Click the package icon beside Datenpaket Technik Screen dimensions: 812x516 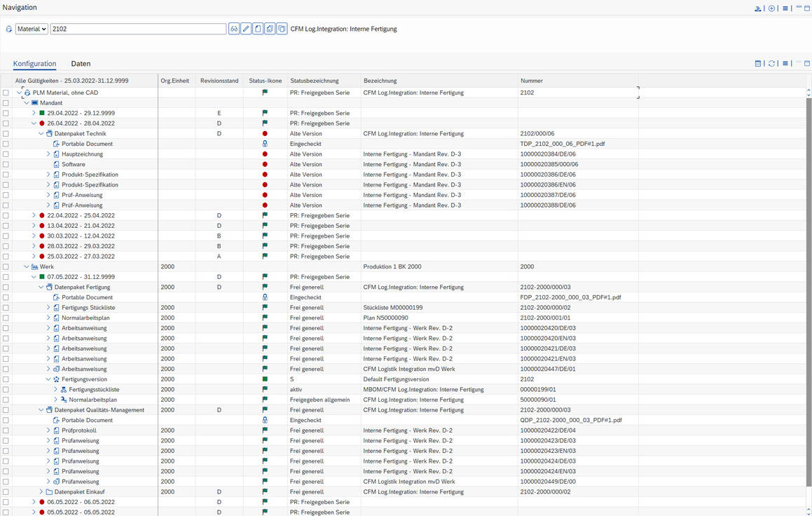pyautogui.click(x=49, y=134)
